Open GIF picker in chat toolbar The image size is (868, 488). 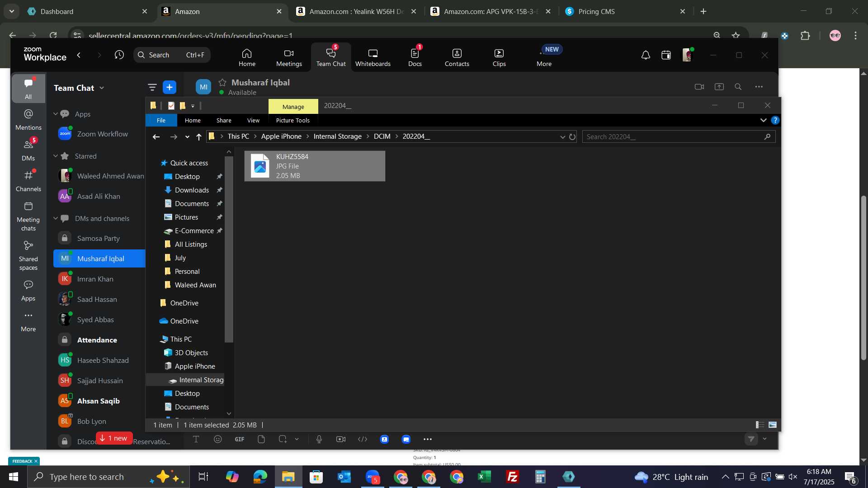coord(239,439)
